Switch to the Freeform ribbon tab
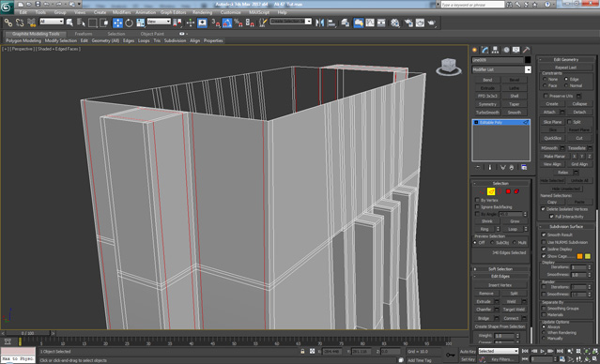This screenshot has width=600, height=364. coord(84,34)
